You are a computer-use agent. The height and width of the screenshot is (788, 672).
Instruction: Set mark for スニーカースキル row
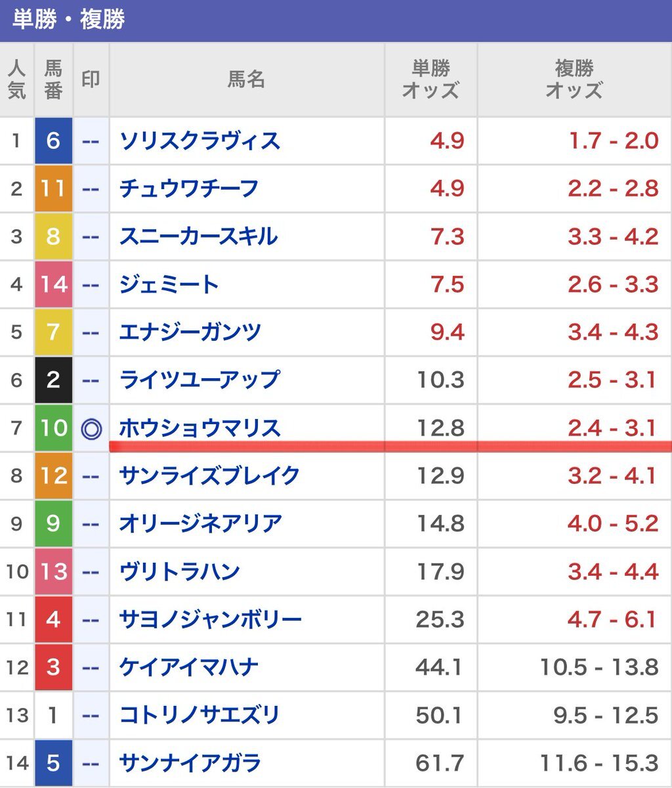click(x=91, y=236)
